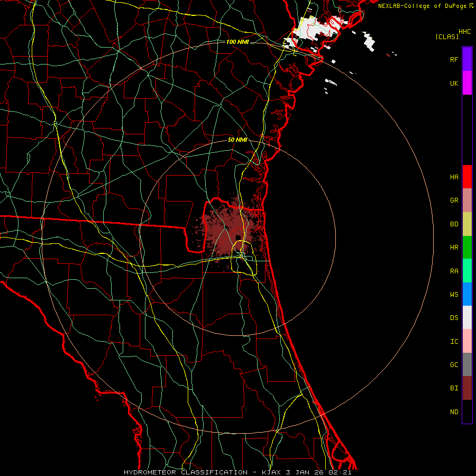This screenshot has width=476, height=476.
Task: Click the WS blue legend swatch
Action: (x=467, y=294)
